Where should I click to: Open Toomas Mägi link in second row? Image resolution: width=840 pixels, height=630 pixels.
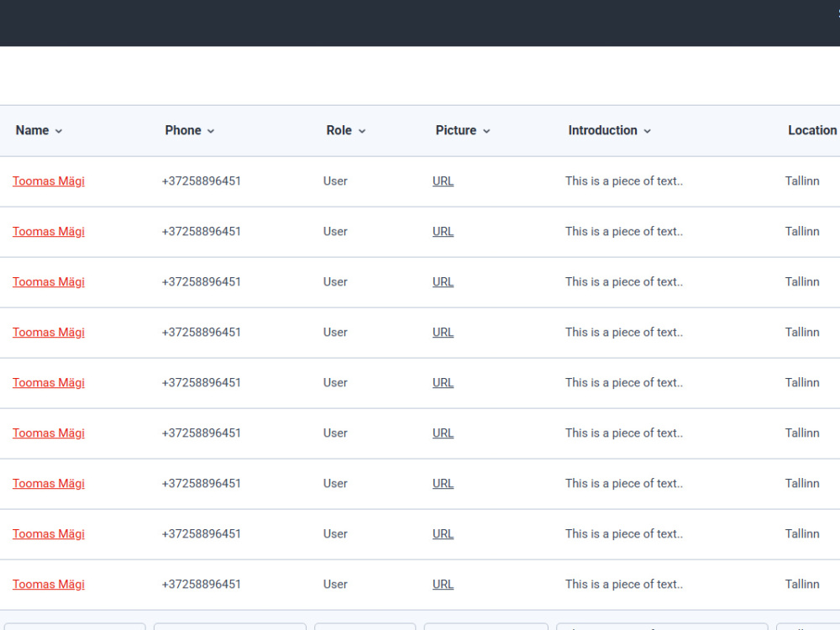(x=49, y=232)
